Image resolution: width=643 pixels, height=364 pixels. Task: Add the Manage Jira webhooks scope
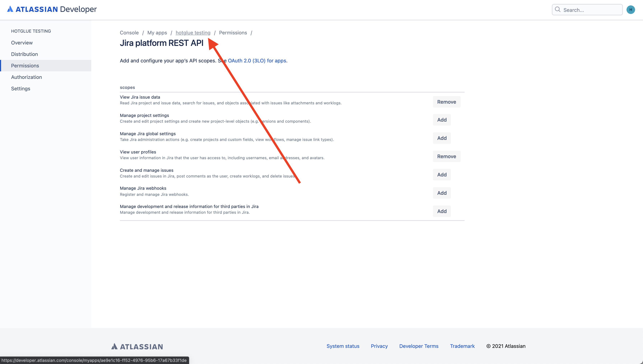[442, 193]
